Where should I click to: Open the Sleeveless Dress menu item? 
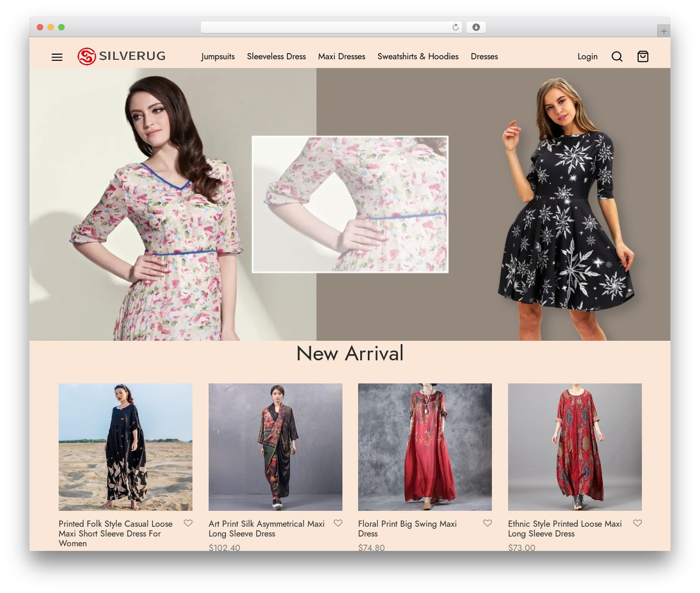click(x=276, y=56)
